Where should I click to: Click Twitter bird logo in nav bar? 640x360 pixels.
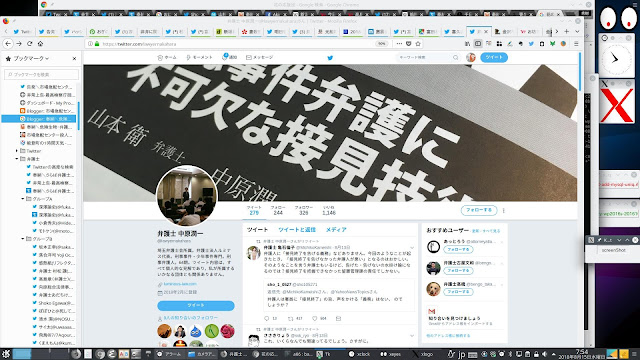point(330,58)
